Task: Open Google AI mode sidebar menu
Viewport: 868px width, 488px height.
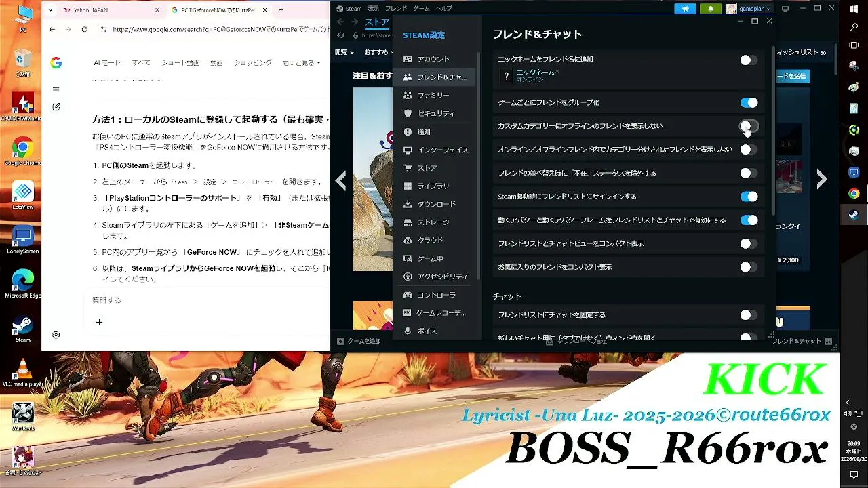Action: pyautogui.click(x=56, y=89)
